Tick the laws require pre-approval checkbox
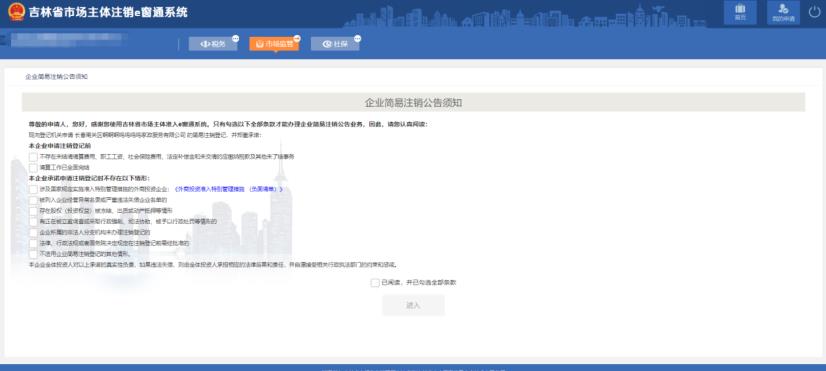Viewport: 826px width, 371px height. [33, 243]
